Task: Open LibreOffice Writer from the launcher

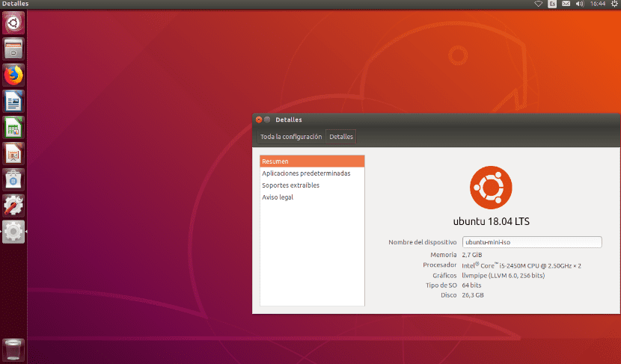Action: point(13,102)
